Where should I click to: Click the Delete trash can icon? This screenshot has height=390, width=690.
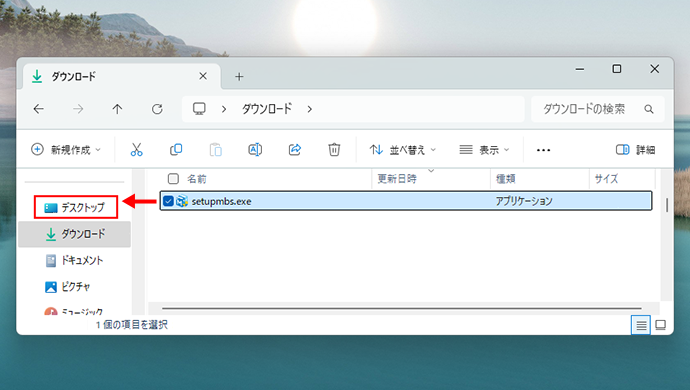pyautogui.click(x=334, y=150)
